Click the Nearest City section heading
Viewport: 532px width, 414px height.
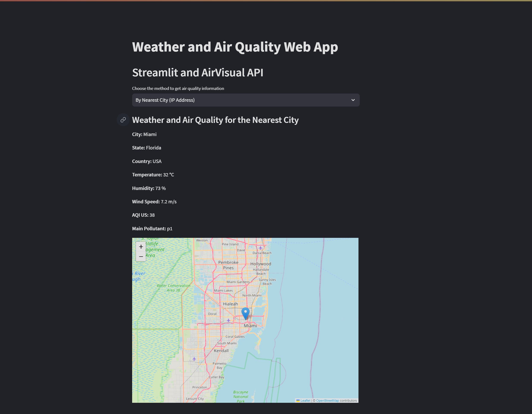pyautogui.click(x=215, y=120)
